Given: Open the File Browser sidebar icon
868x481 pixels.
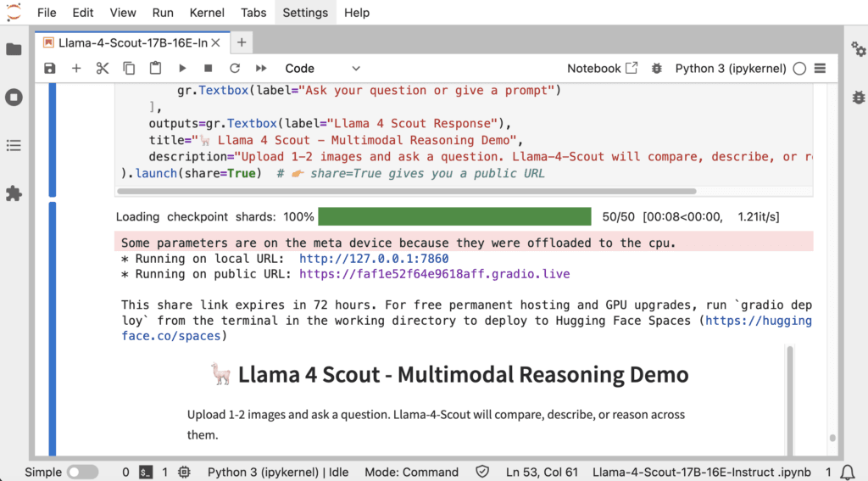Looking at the screenshot, I should point(14,49).
